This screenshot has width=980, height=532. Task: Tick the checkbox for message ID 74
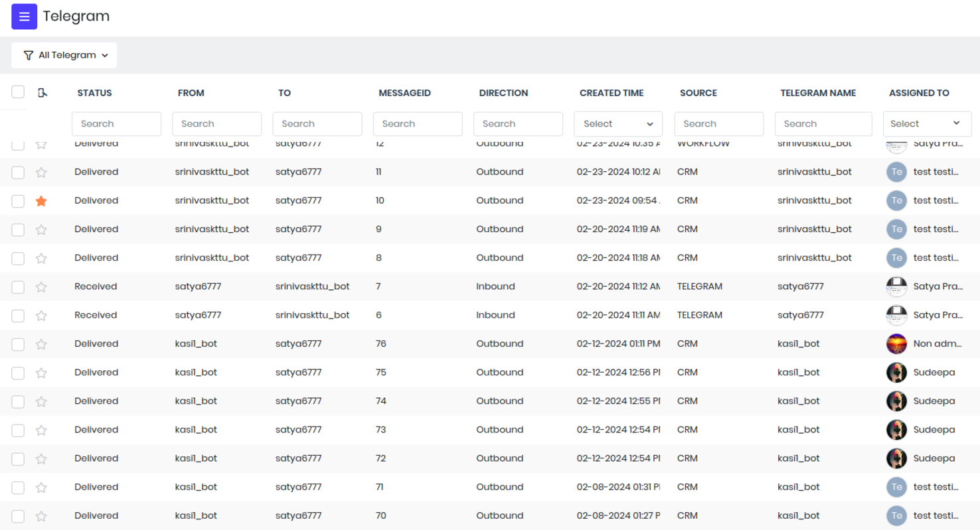18,401
